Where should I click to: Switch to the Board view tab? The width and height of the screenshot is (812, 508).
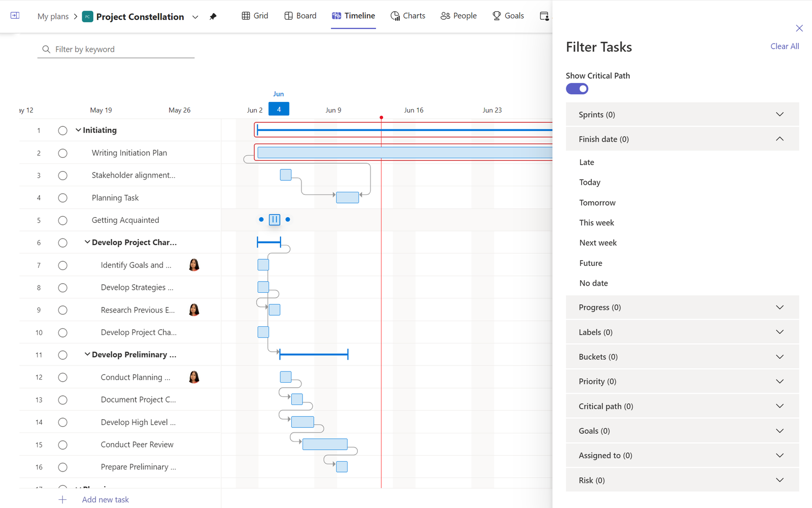pyautogui.click(x=300, y=16)
